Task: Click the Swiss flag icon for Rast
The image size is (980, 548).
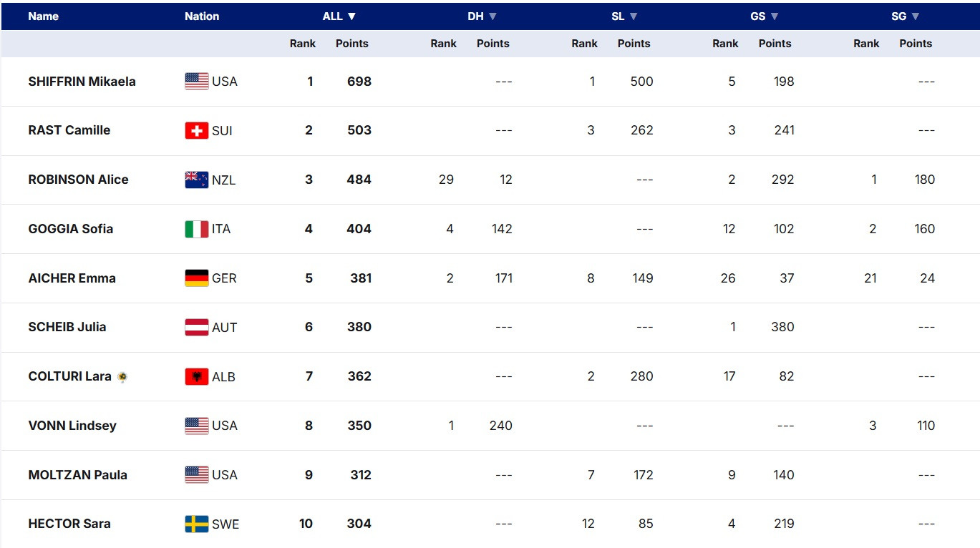Action: (197, 130)
